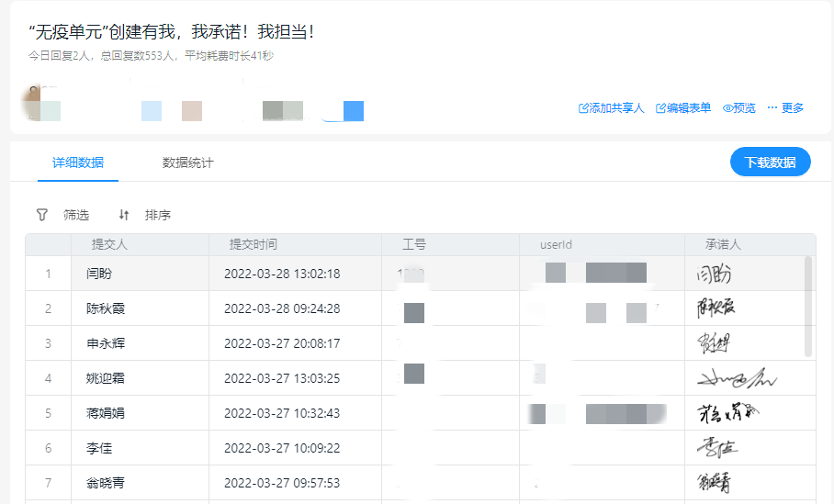Click the 提交人 column header
This screenshot has height=504, width=834.
[x=109, y=244]
